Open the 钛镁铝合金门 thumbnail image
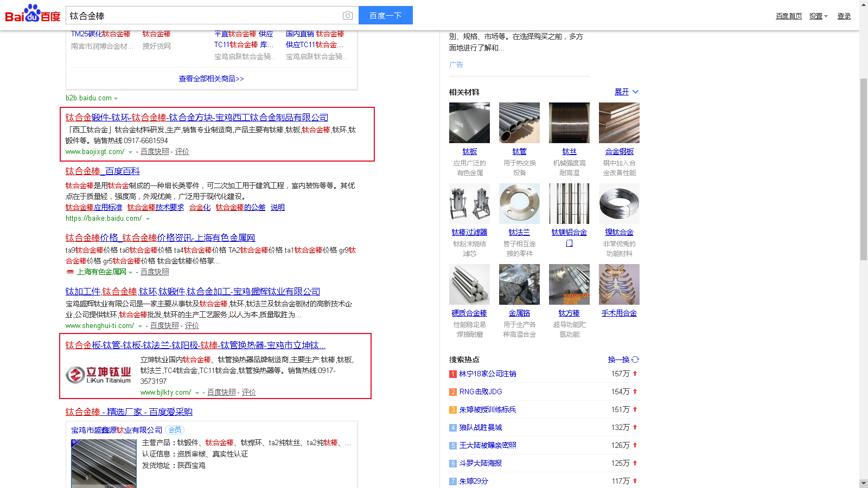Viewport: 868px width, 488px height. 569,204
